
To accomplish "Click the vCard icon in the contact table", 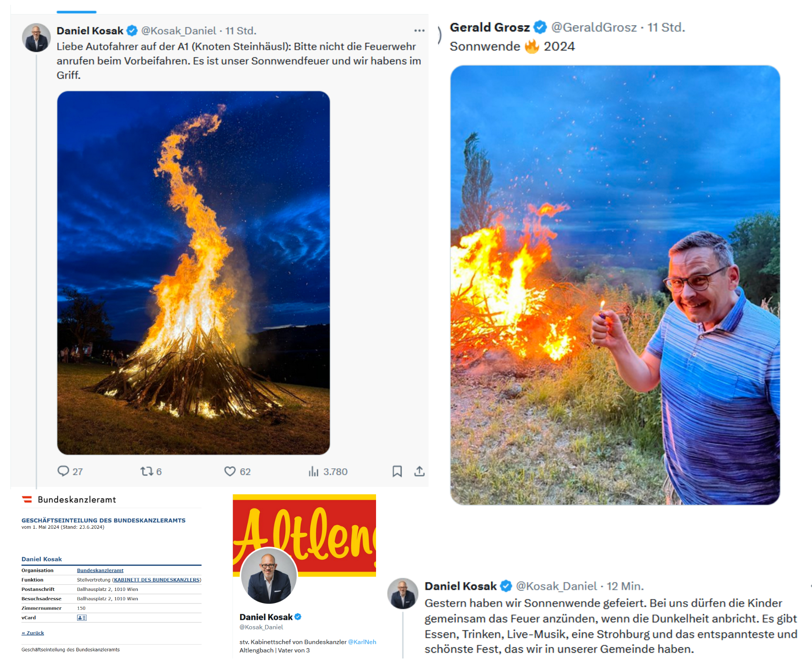I will pyautogui.click(x=82, y=618).
